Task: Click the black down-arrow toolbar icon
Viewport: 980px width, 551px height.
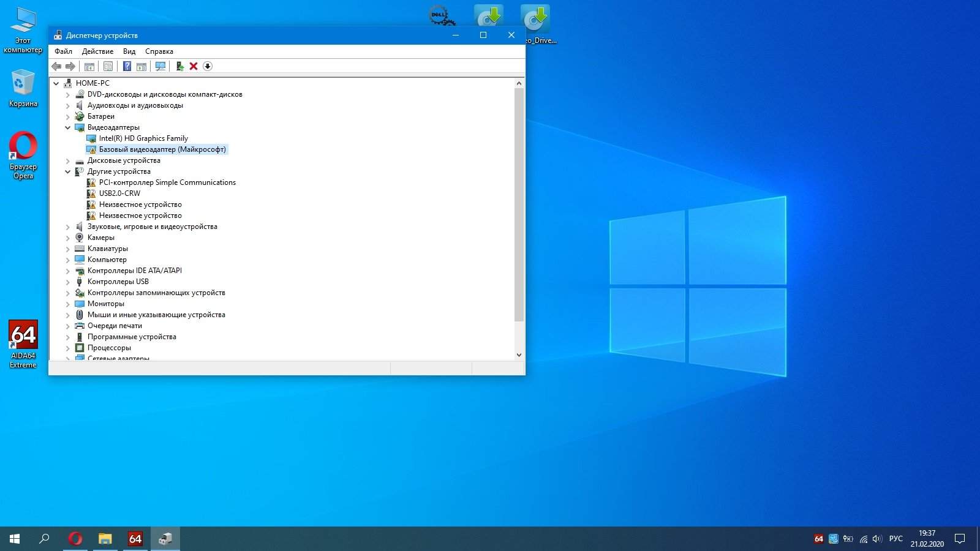Action: 208,66
